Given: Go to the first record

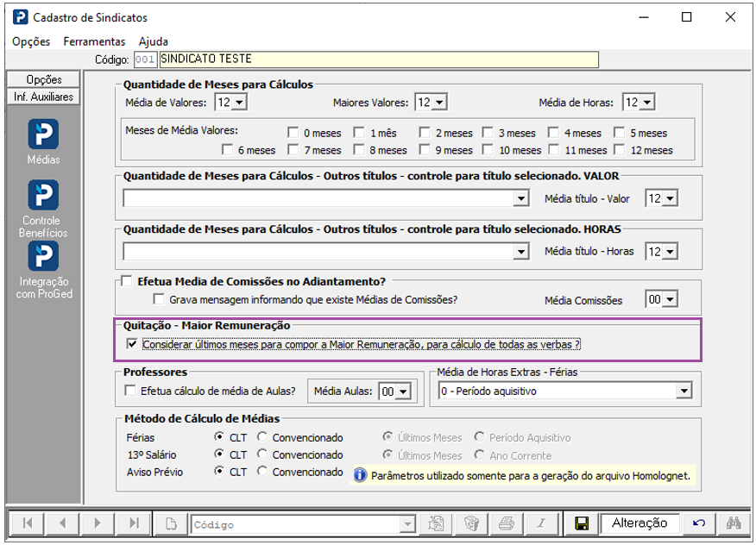Looking at the screenshot, I should coord(28,523).
